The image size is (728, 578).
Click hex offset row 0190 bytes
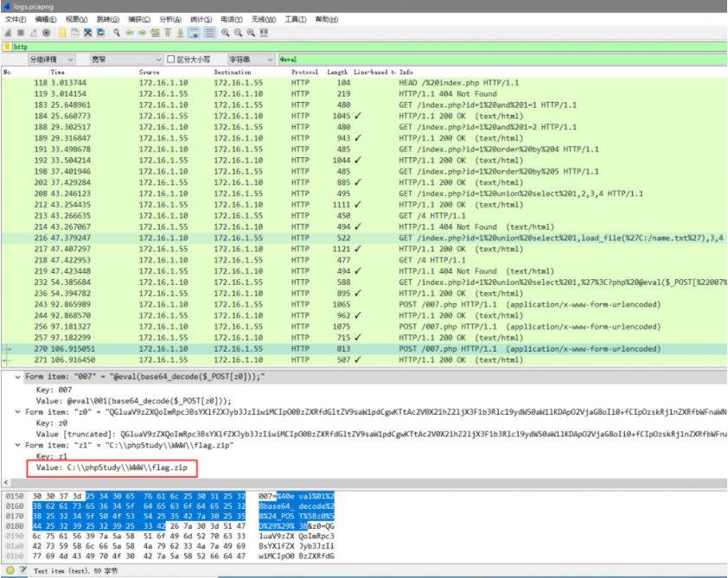coord(139,537)
